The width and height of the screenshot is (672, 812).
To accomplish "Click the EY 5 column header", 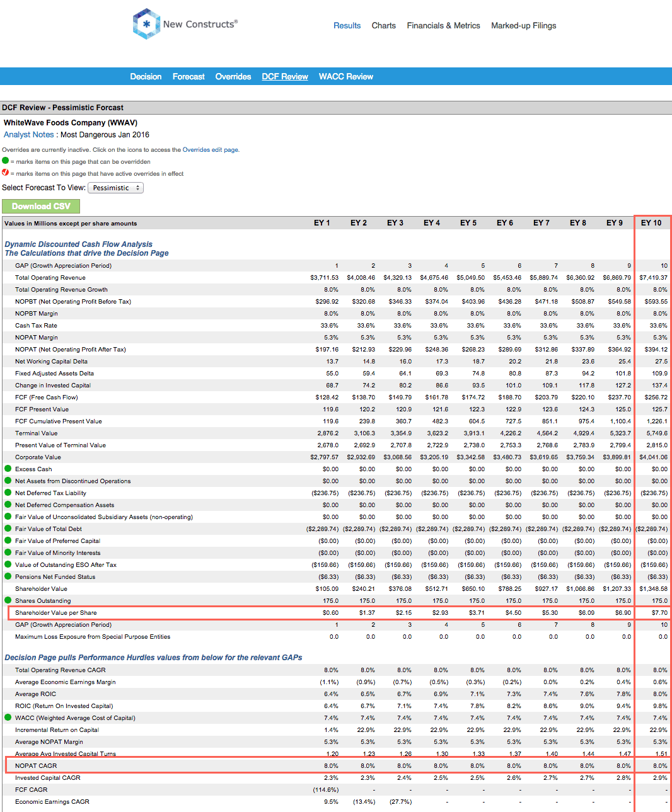I will point(468,223).
